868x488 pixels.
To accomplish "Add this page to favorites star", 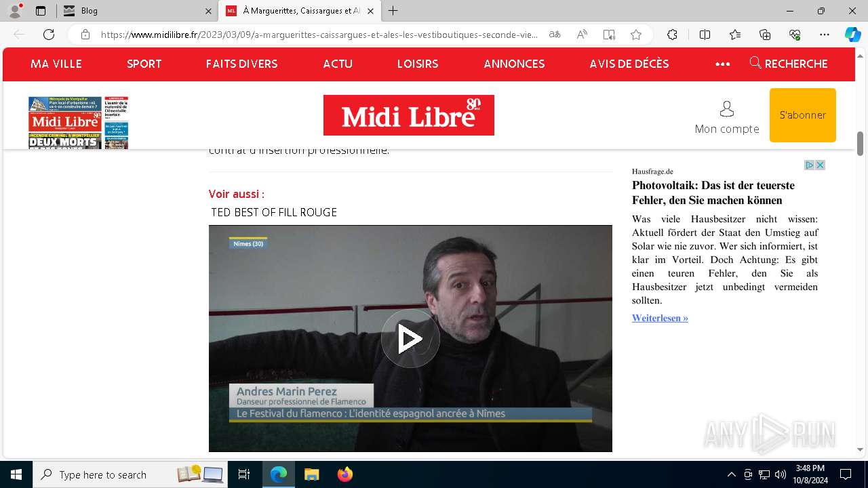I will click(636, 35).
